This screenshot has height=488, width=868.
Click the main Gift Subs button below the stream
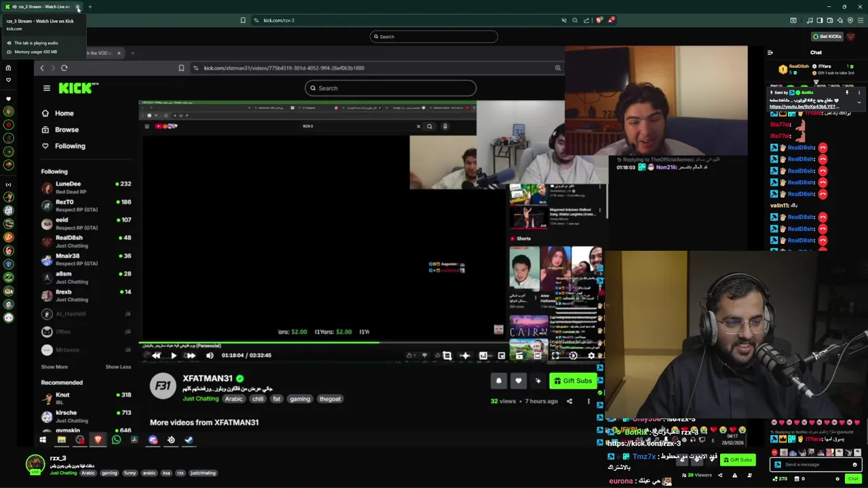point(737,460)
